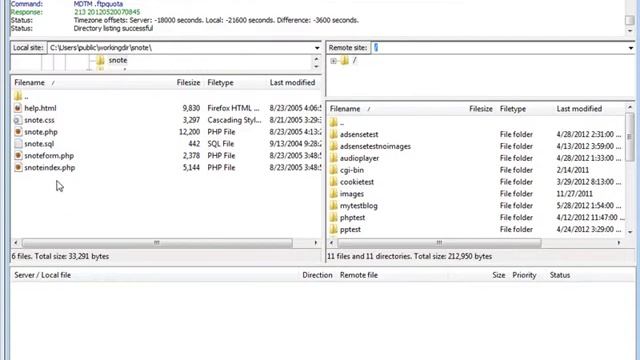Sort remote files by Filesize column

(481, 109)
